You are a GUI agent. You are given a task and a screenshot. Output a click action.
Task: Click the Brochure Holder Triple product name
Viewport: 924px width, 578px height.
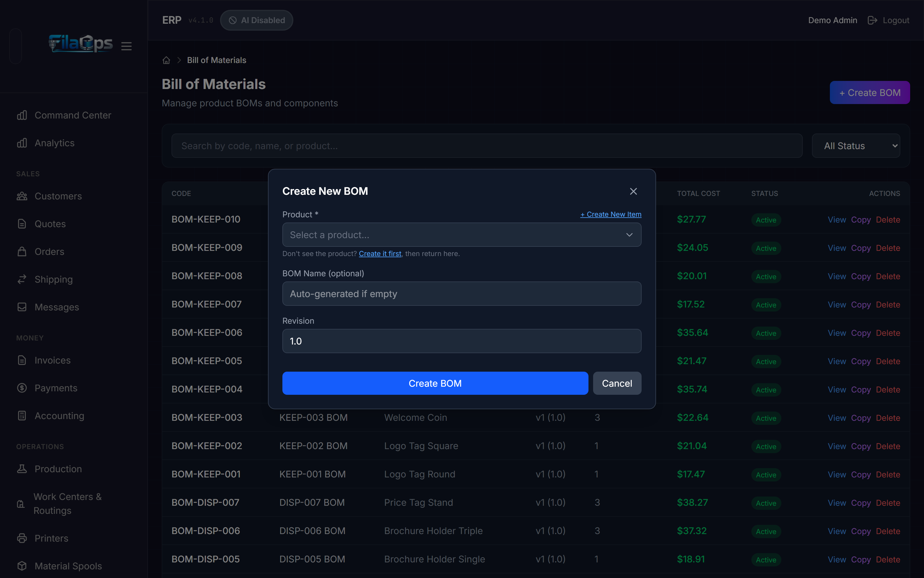click(433, 531)
